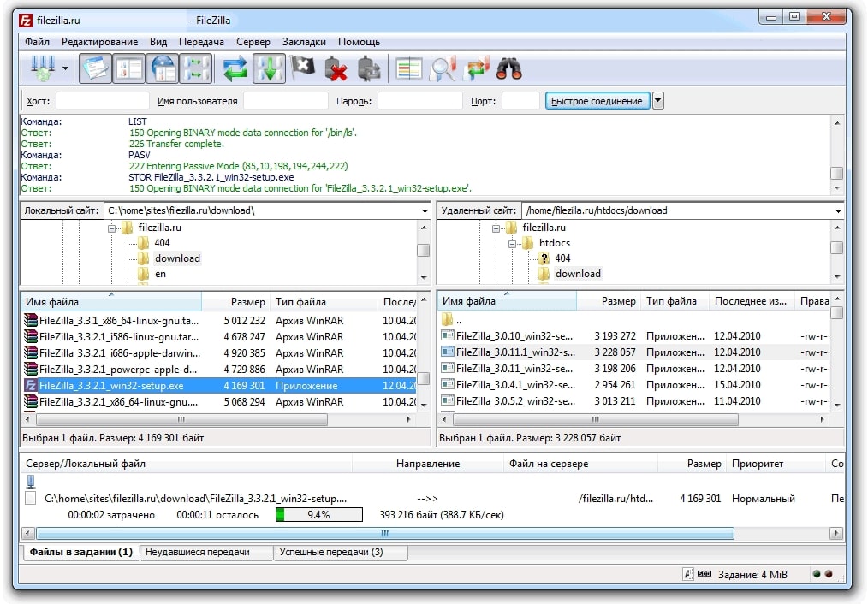Click the queue horizontal scrollbar thumb
Screen dimensions: 868x604
tap(385, 533)
